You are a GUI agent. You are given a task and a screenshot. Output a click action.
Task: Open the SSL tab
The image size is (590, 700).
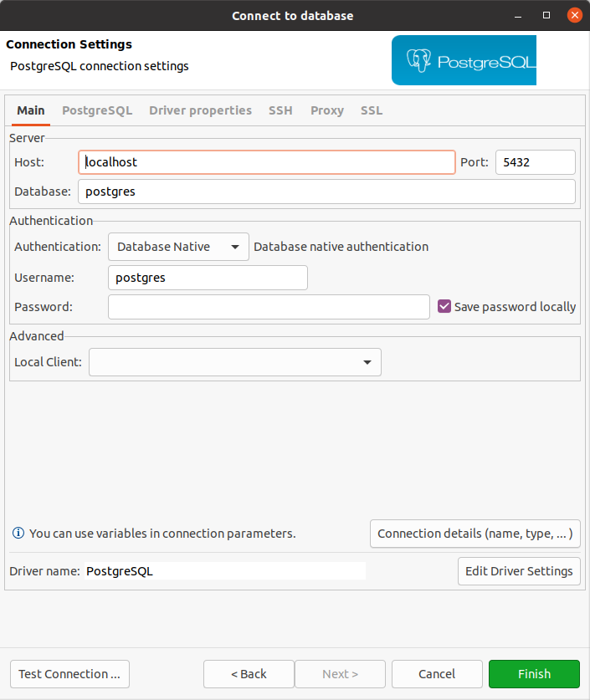click(372, 110)
